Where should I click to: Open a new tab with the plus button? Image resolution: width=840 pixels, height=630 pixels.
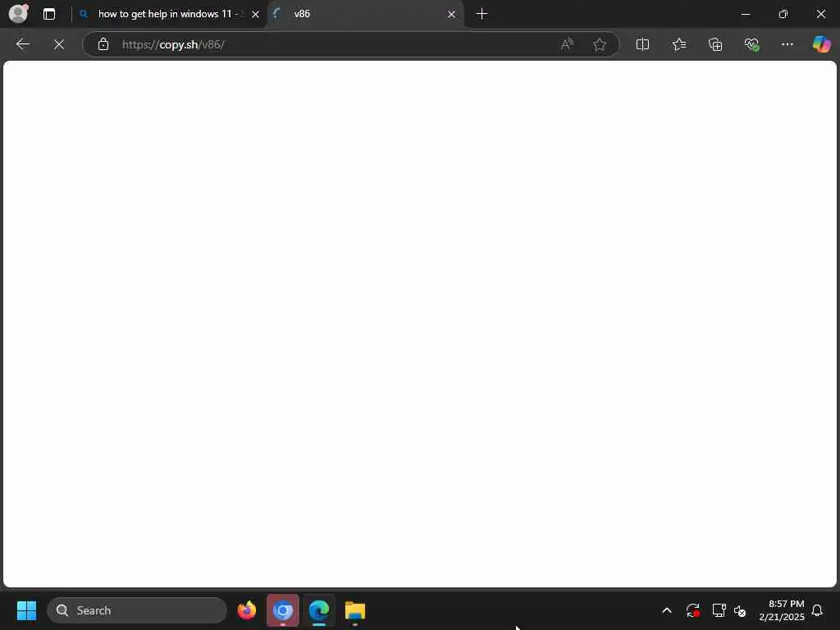(482, 14)
